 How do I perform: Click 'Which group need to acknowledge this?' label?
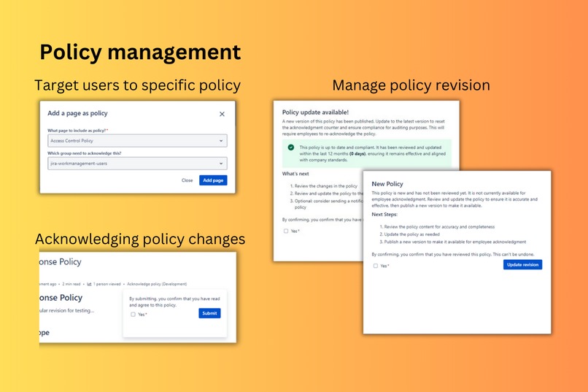[x=85, y=153]
